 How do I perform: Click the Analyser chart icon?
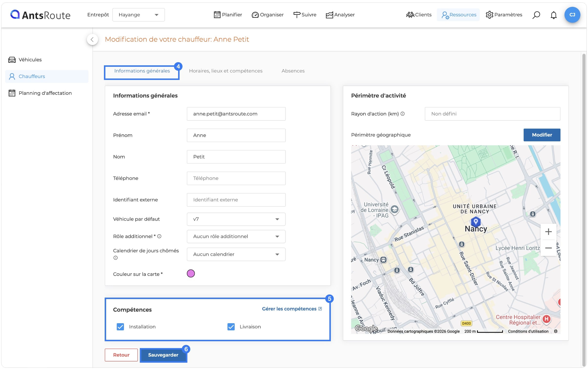pos(329,15)
